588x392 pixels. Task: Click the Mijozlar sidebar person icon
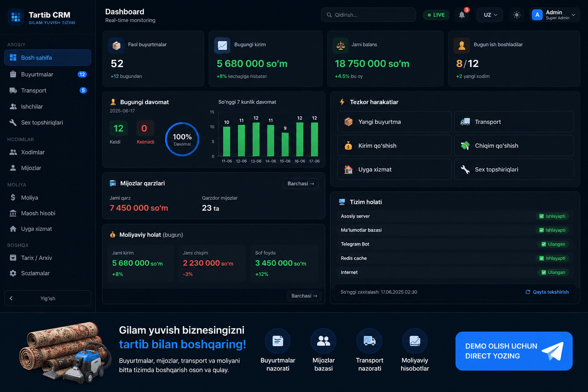coord(13,168)
